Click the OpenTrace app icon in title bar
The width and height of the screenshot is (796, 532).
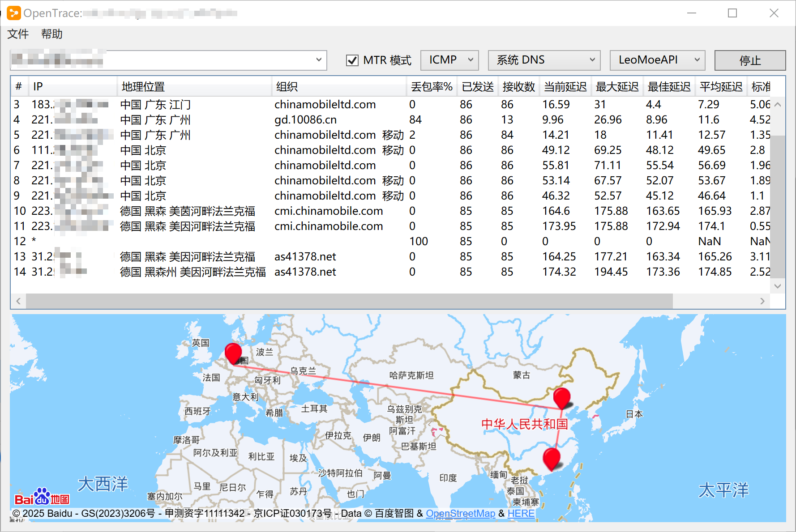click(14, 13)
